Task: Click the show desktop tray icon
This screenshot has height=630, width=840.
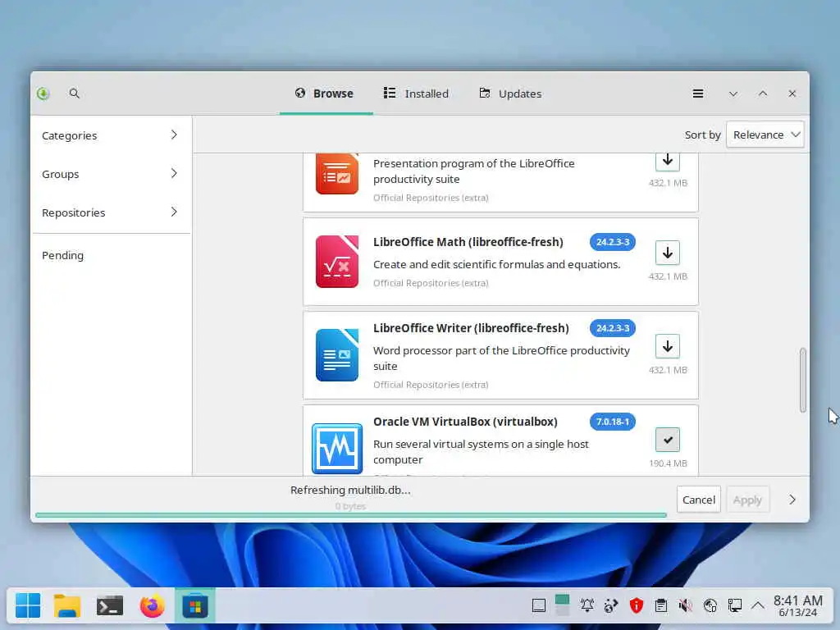Action: click(x=539, y=606)
